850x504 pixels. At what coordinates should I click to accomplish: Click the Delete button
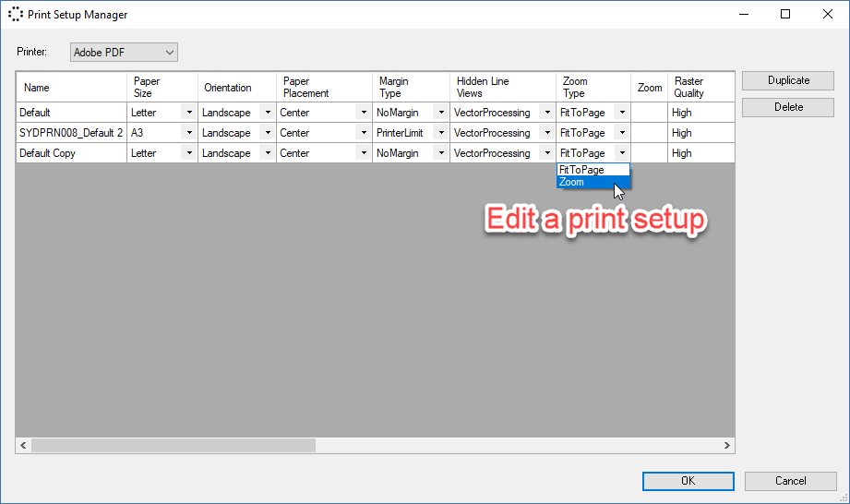click(787, 107)
